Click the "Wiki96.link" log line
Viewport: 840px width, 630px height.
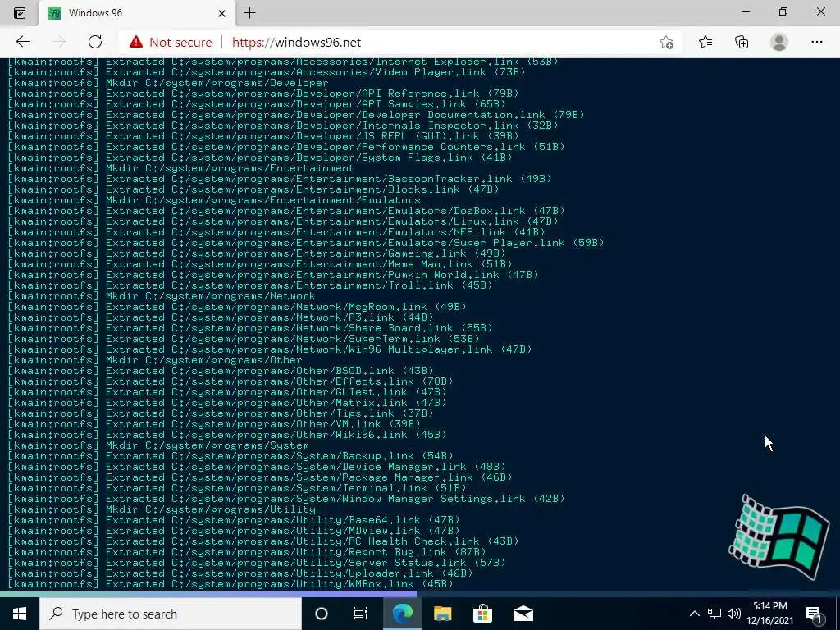[x=227, y=435]
